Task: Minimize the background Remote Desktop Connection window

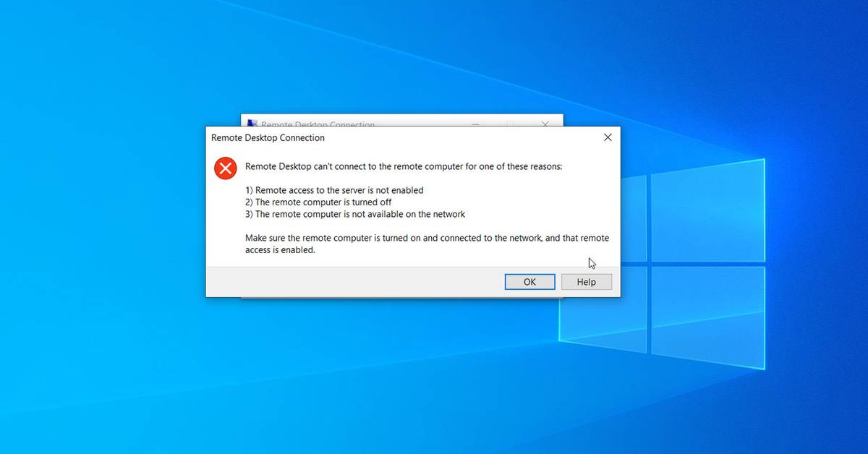Action: click(475, 124)
